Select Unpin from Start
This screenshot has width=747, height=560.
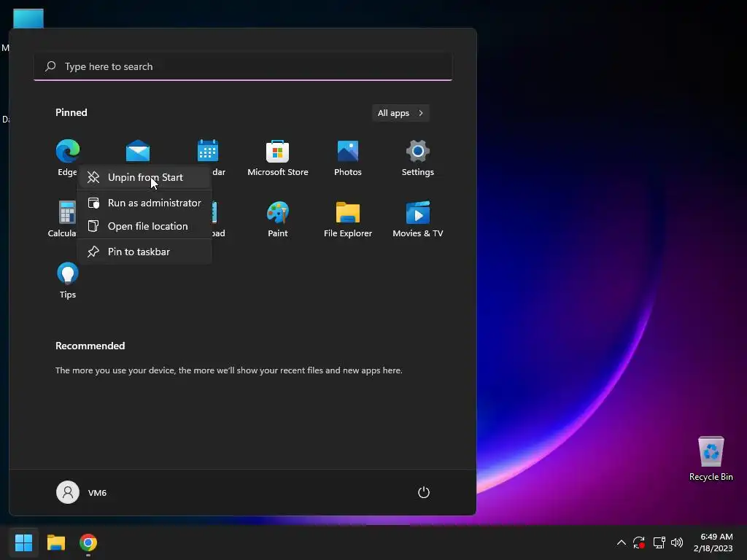pos(144,177)
